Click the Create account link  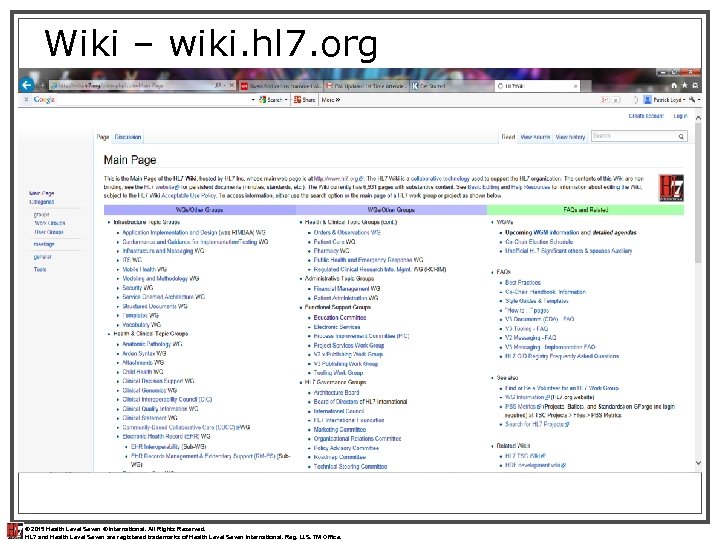(x=646, y=116)
